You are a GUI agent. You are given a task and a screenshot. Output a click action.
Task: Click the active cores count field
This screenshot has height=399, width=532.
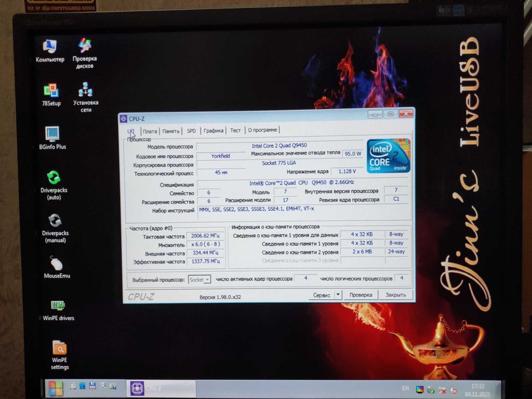306,278
